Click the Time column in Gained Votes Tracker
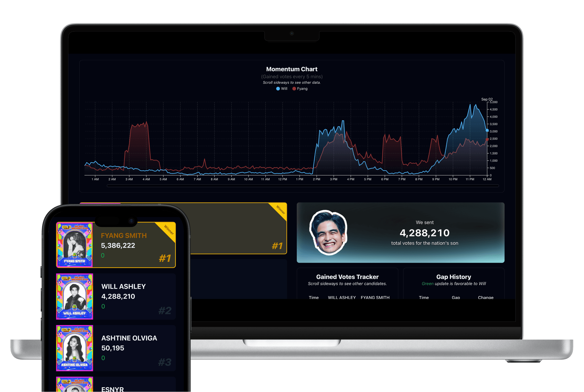 [314, 298]
